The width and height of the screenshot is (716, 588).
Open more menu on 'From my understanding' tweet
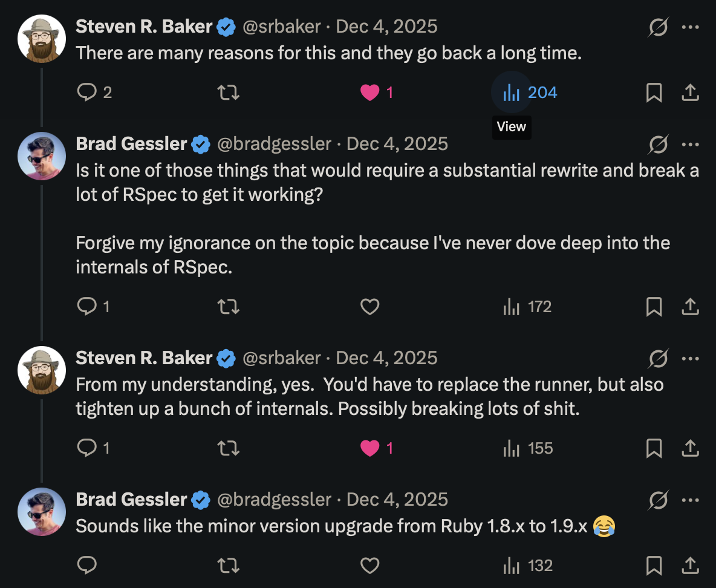(690, 358)
